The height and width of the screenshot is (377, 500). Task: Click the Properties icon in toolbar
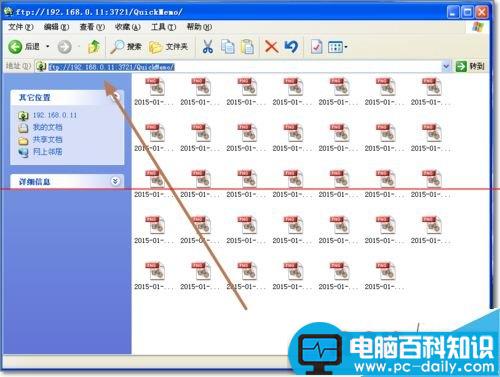(316, 47)
